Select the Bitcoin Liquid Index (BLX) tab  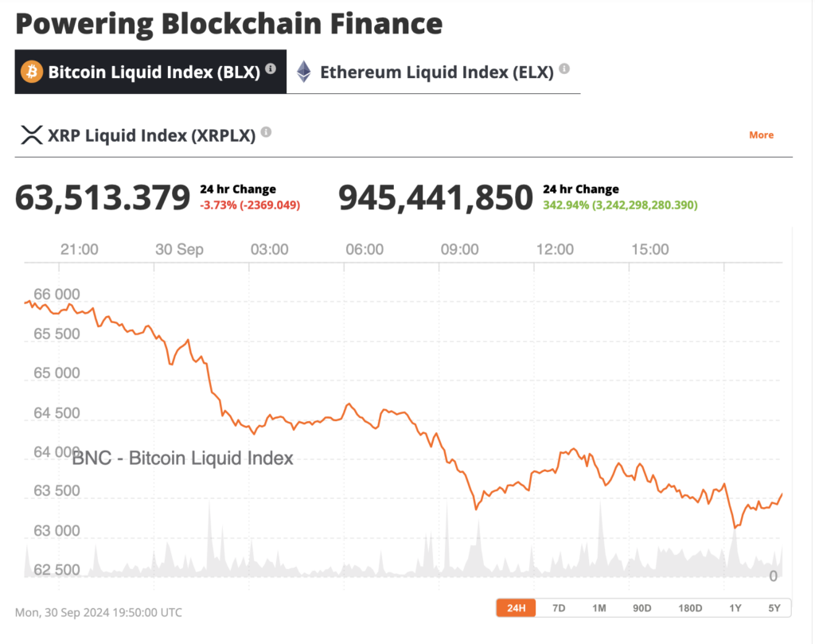(150, 72)
